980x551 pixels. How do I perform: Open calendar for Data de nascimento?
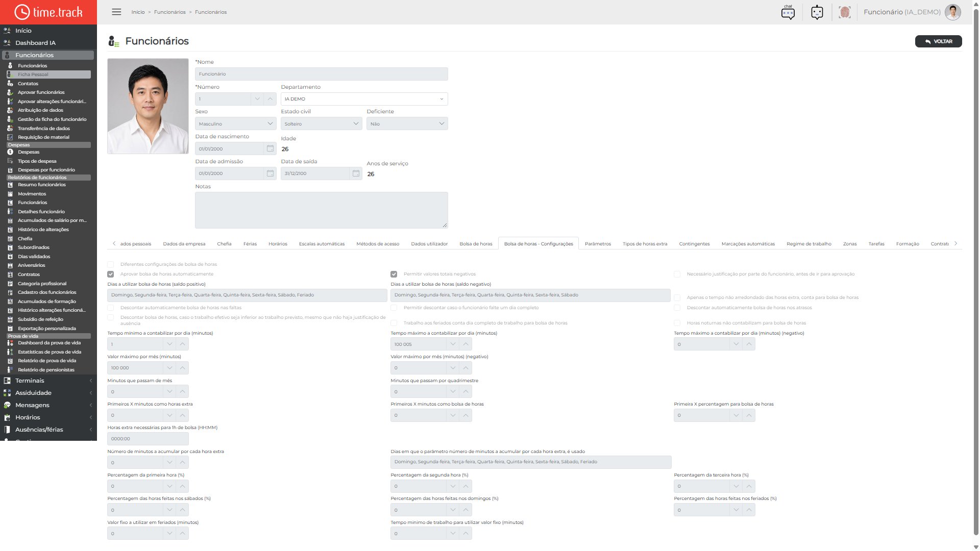coord(270,148)
